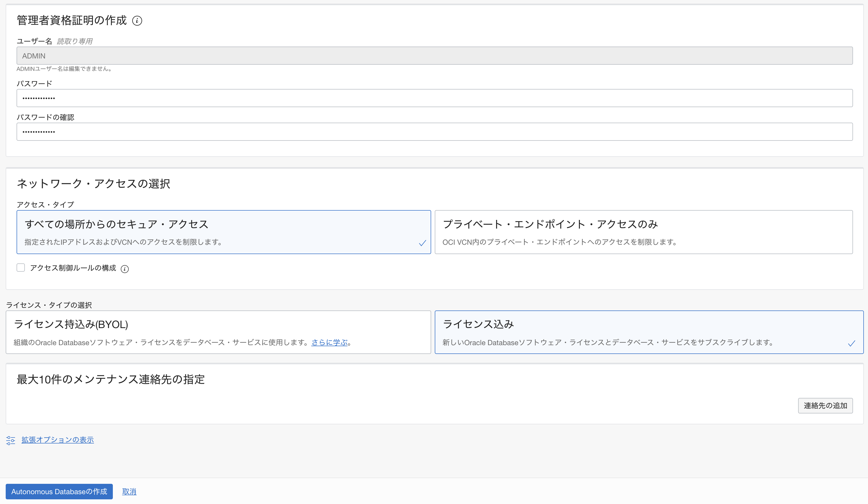Screen dimensions: 868x504
Task: Click the 取消 cancel link
Action: pos(129,491)
